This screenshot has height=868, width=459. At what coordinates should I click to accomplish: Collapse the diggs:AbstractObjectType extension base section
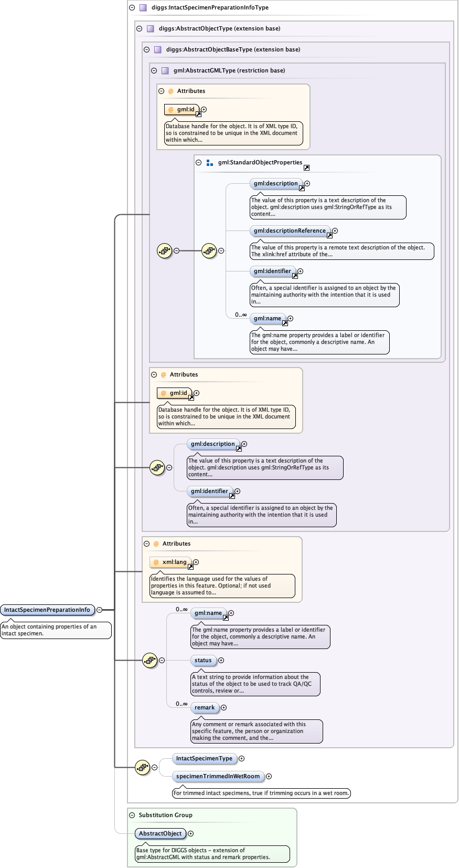[x=139, y=29]
